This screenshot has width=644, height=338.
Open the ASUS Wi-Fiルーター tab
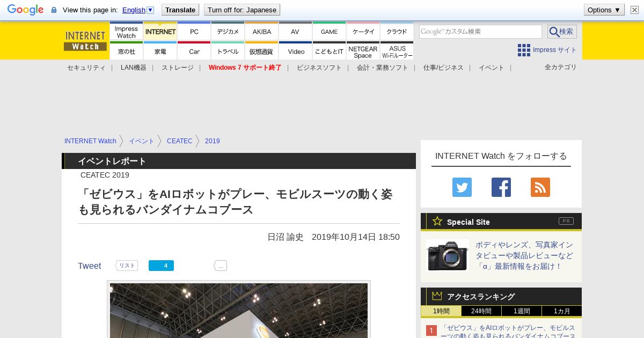(x=397, y=51)
